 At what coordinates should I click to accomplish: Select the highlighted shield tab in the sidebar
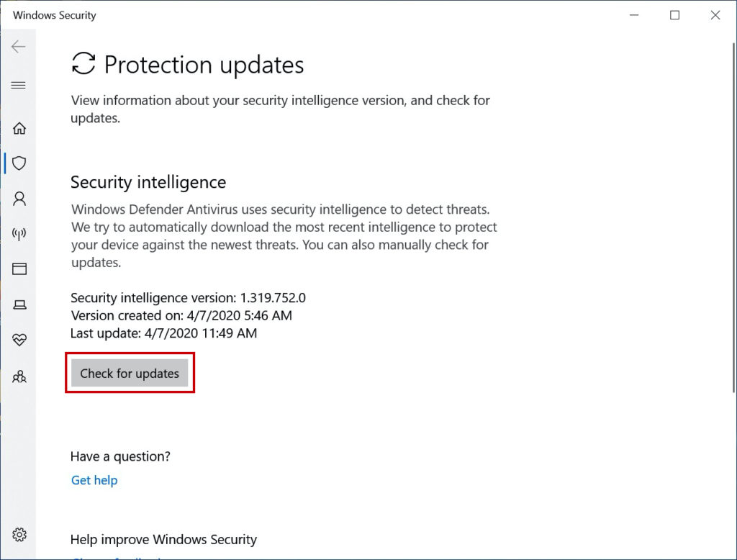(x=19, y=163)
